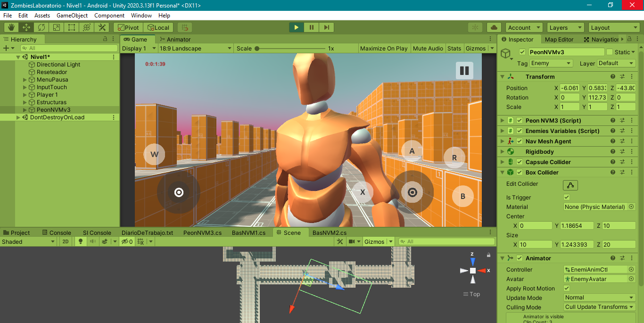
Task: Select the Scale tool
Action: [57, 27]
